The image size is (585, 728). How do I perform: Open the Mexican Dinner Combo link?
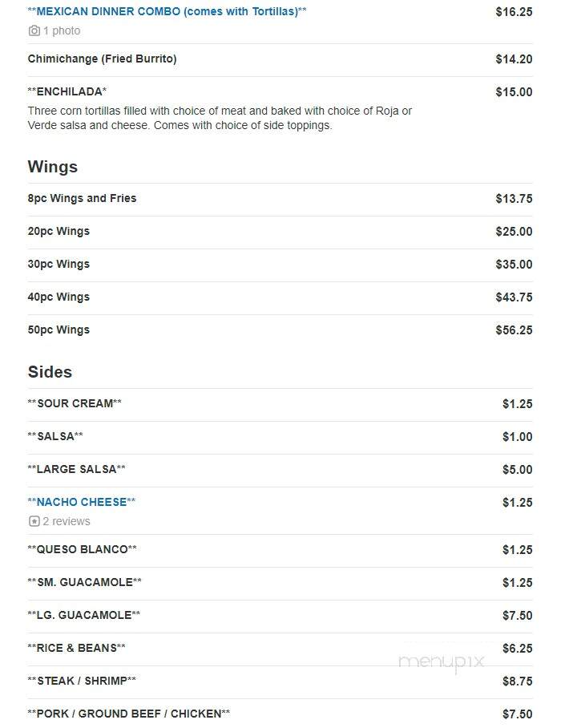point(167,11)
